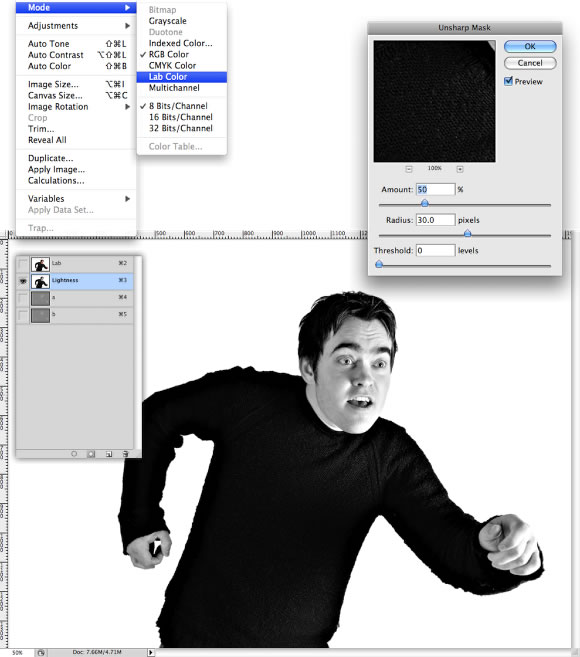Select the Lightness channel thumbnail
Image resolution: width=580 pixels, height=657 pixels.
[40, 281]
